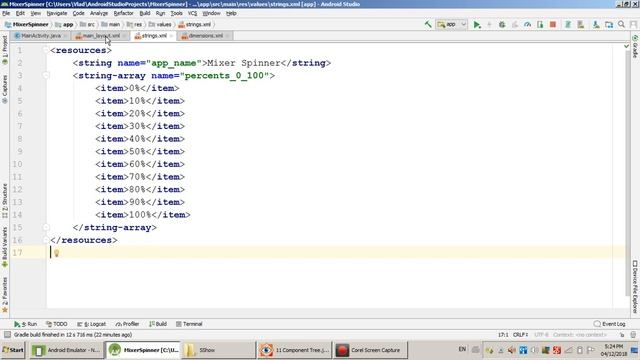
Task: Click the values breadcrumb folder
Action: click(160, 24)
